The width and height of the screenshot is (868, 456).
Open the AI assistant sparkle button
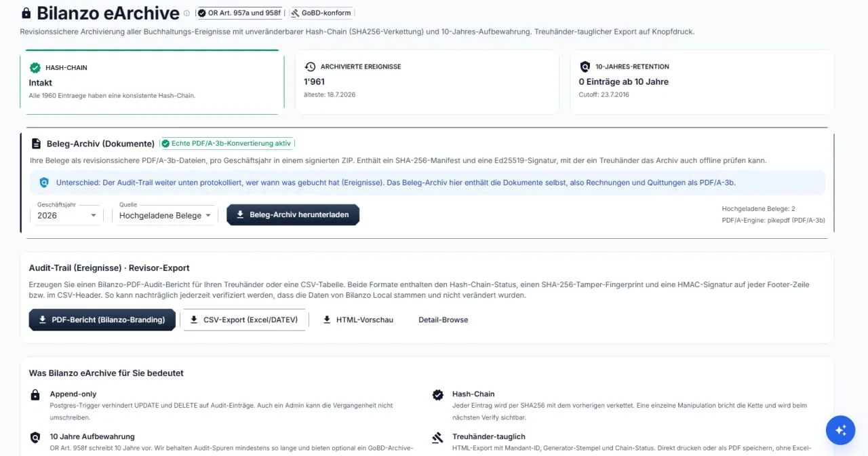(x=841, y=430)
